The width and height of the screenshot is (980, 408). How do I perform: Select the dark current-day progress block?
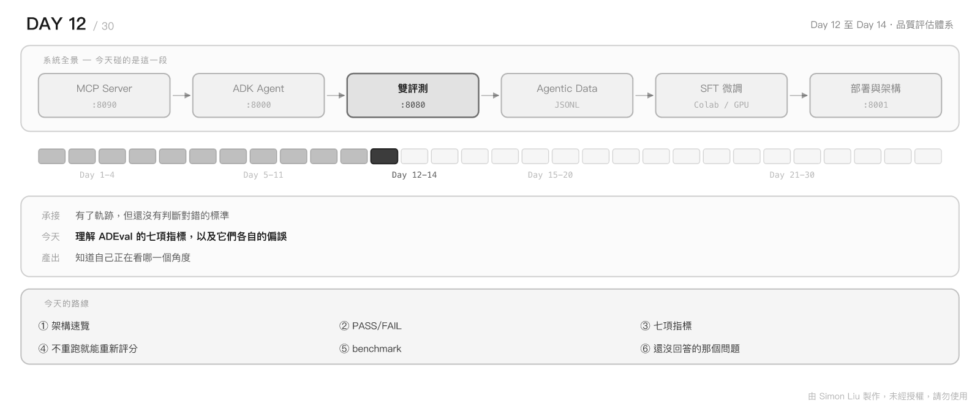[x=384, y=156]
